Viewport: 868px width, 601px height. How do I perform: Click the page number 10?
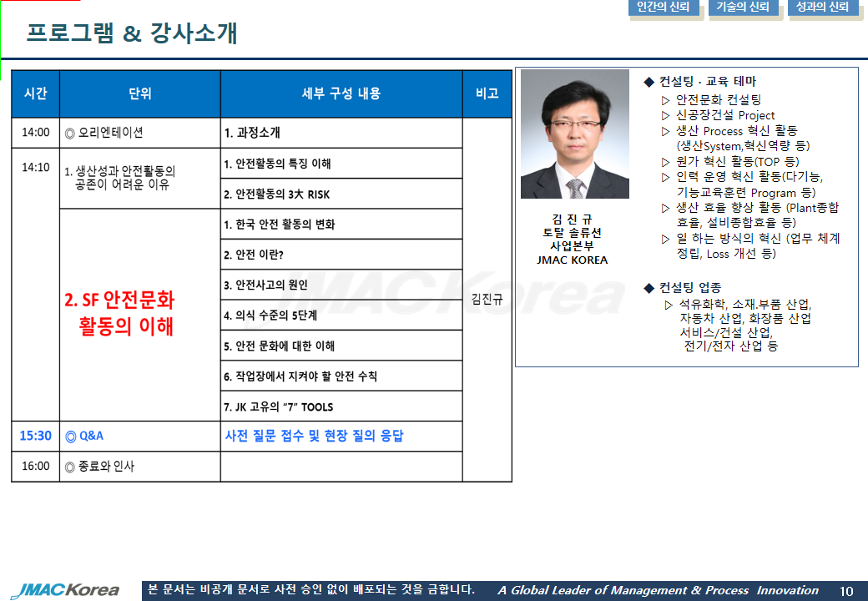846,592
